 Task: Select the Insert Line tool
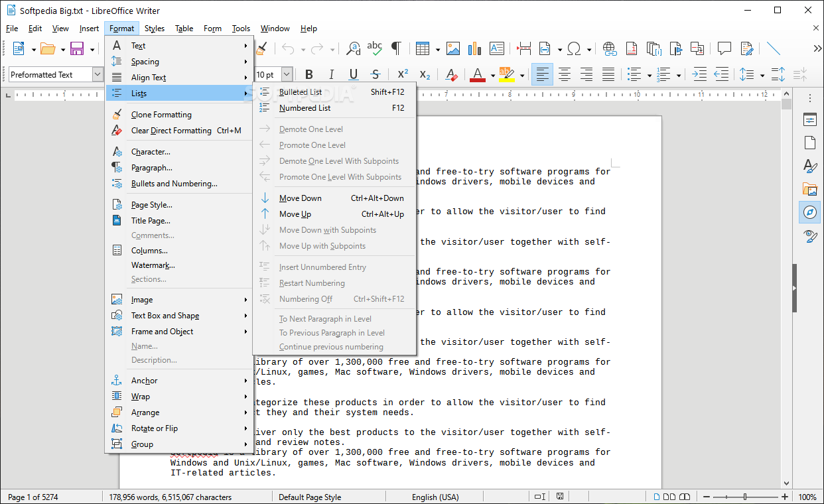[774, 48]
